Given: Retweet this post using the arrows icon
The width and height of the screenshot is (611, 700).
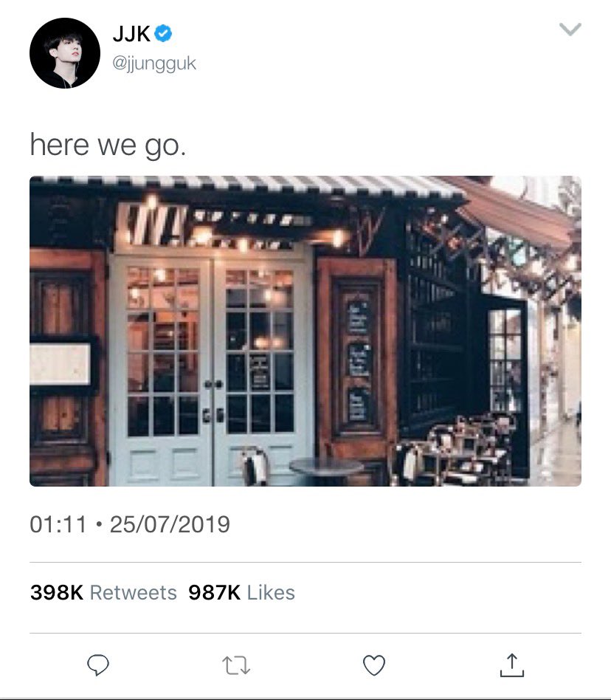Looking at the screenshot, I should [236, 665].
